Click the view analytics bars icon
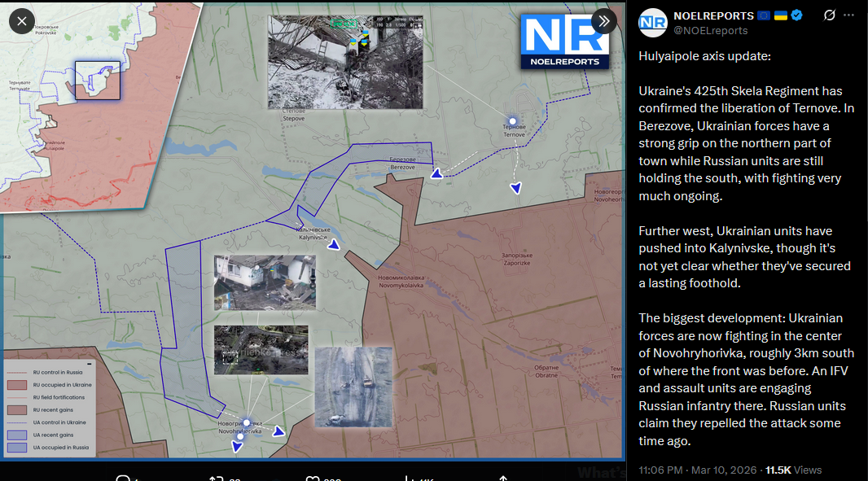Image resolution: width=868 pixels, height=481 pixels. tap(408, 479)
